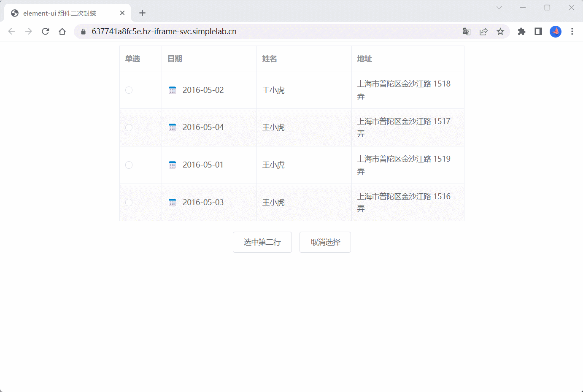The image size is (583, 392).
Task: Open the tab search dropdown chevron
Action: coord(499,8)
